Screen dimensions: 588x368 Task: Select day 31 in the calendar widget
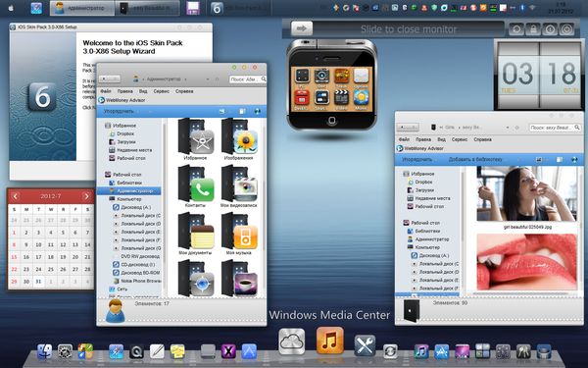click(x=38, y=282)
